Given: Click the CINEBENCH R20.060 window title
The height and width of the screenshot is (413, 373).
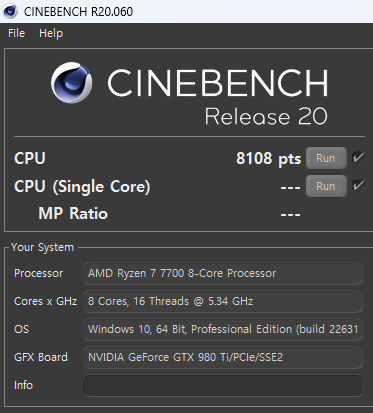Looking at the screenshot, I should pyautogui.click(x=78, y=12).
